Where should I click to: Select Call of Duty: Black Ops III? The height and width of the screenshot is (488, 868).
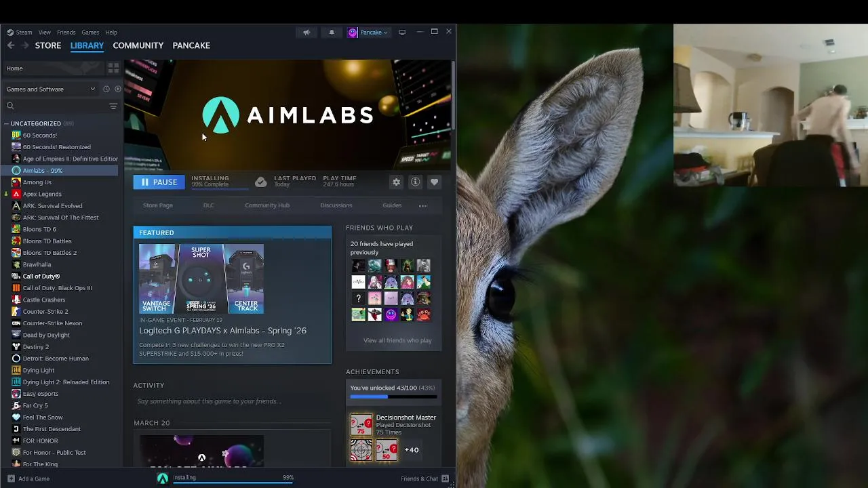[x=57, y=288]
